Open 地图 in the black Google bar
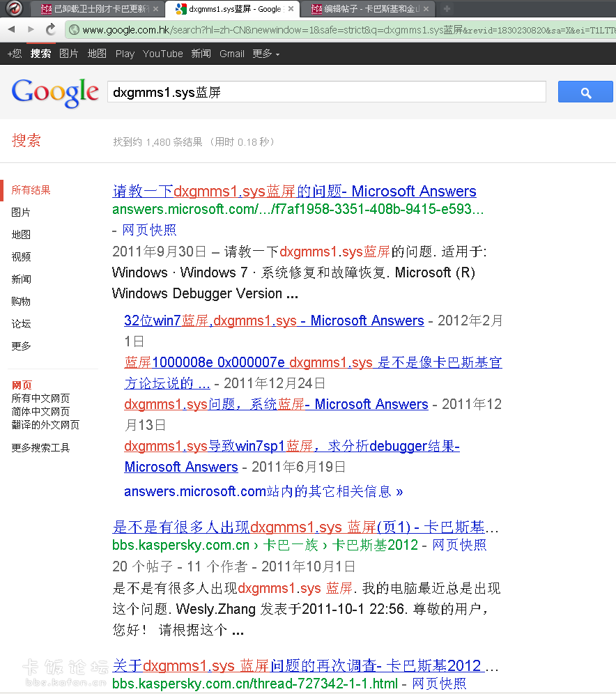The height and width of the screenshot is (694, 616). point(97,54)
